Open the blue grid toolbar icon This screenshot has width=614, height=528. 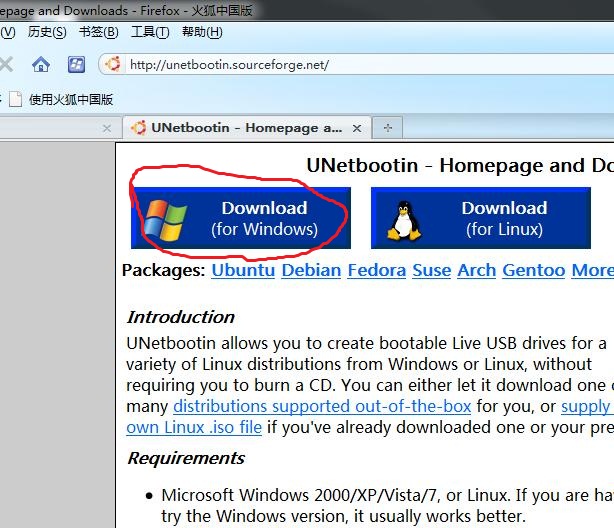(x=76, y=65)
